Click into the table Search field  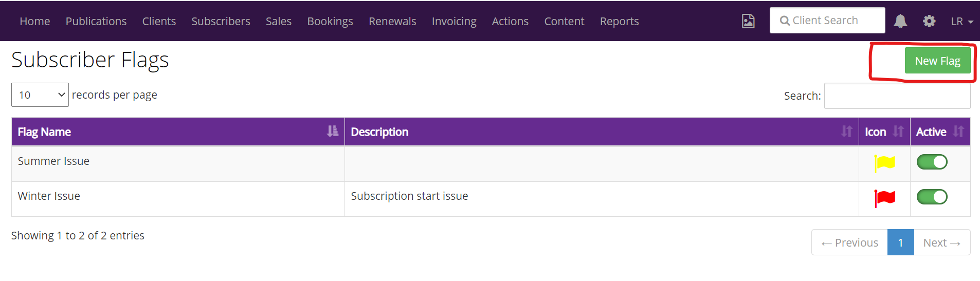click(897, 96)
